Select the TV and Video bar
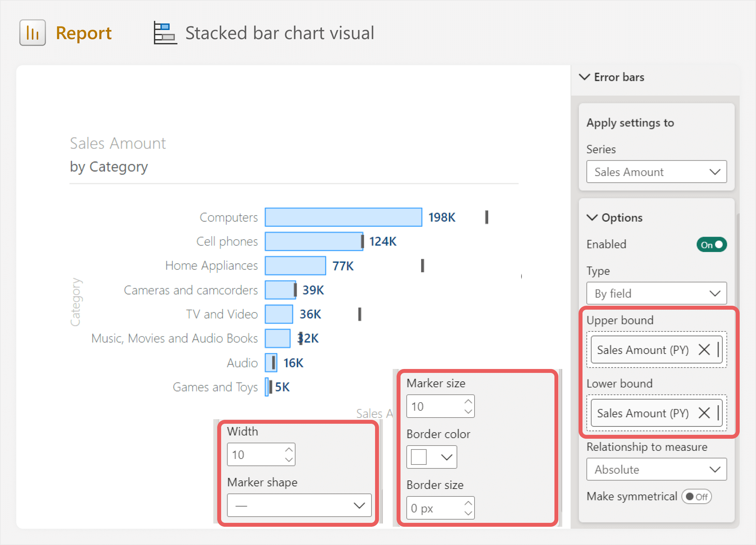Viewport: 756px width, 545px height. 279,314
